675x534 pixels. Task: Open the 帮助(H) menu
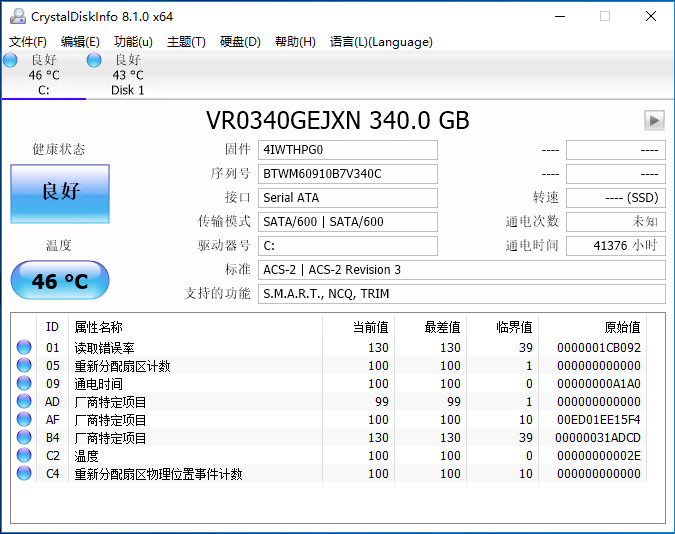295,42
